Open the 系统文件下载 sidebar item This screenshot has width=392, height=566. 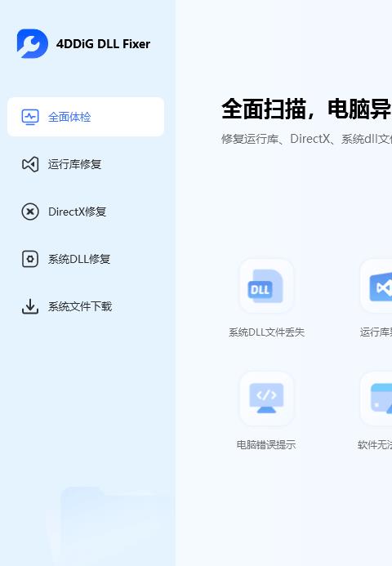click(x=86, y=306)
